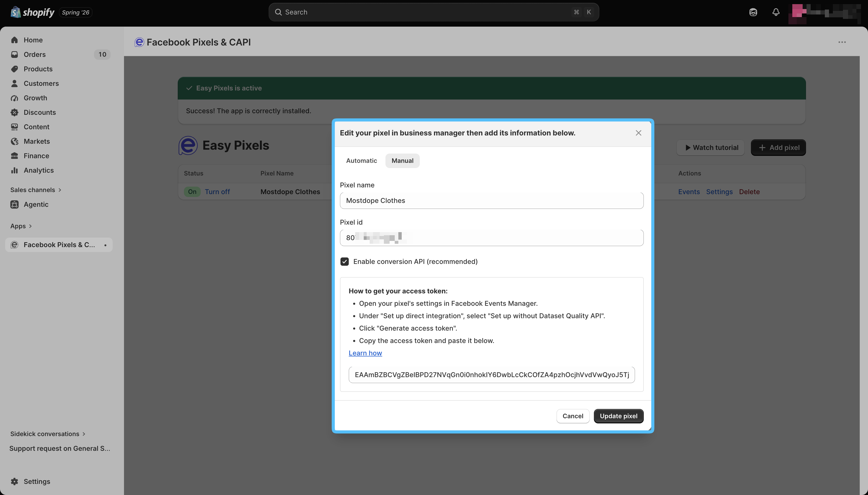Click the pin dot beside Facebook Pixels app
The image size is (868, 495).
105,245
